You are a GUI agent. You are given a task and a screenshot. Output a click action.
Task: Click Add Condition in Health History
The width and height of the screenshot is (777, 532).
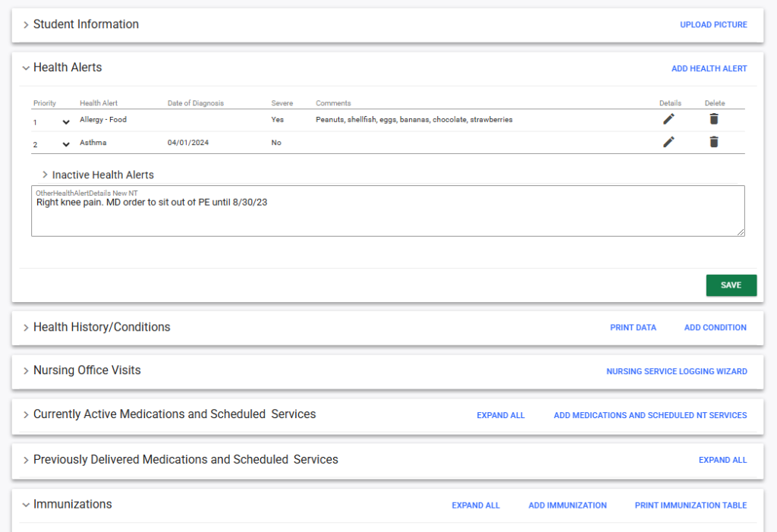[x=715, y=328]
